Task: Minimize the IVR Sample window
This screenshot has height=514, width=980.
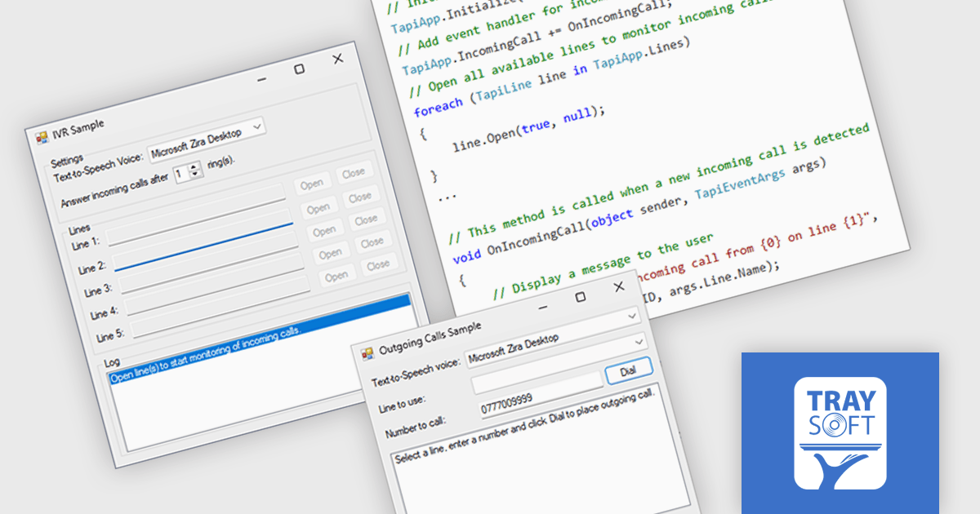Action: 261,79
